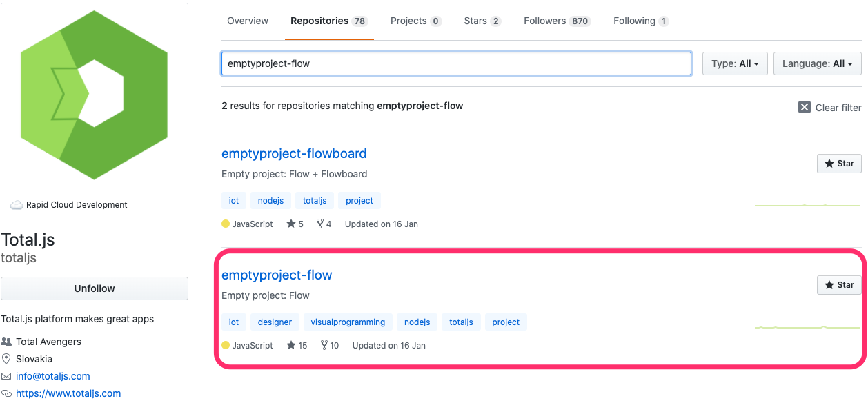
Task: Select the project tag under emptyproject-flowboard
Action: click(x=359, y=201)
